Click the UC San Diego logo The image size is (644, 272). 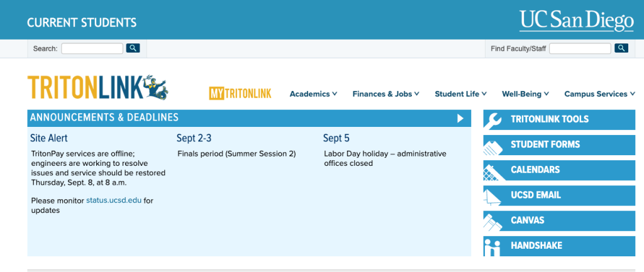pyautogui.click(x=576, y=21)
